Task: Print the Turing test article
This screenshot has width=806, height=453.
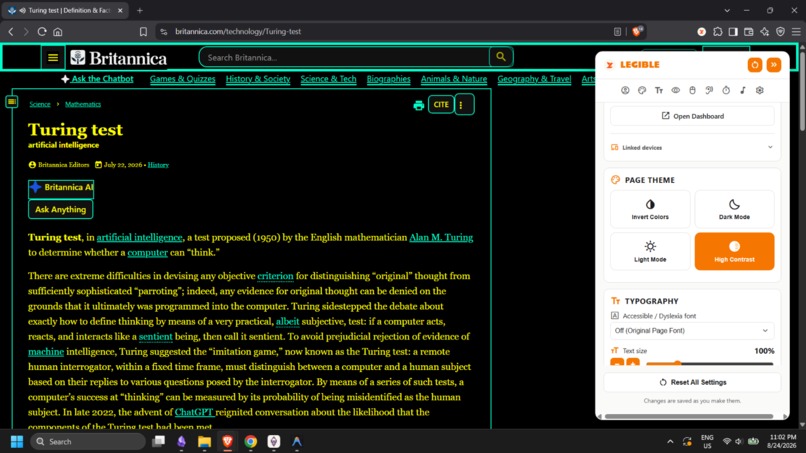Action: pos(418,105)
